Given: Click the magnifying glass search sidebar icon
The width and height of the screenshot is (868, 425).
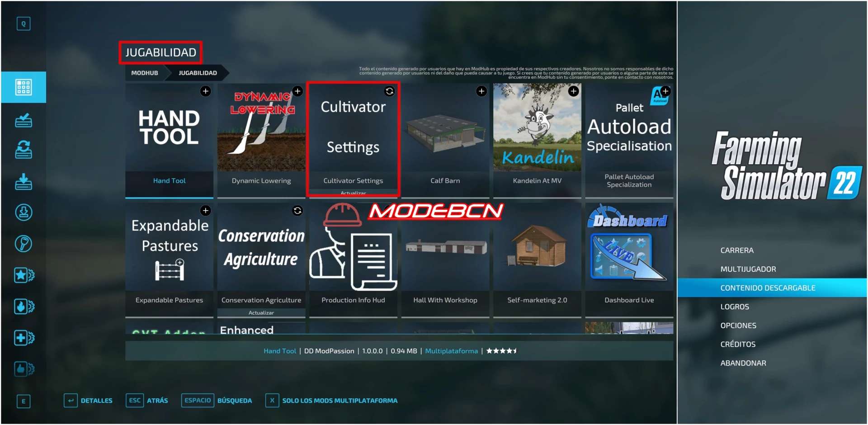Looking at the screenshot, I should pyautogui.click(x=24, y=244).
